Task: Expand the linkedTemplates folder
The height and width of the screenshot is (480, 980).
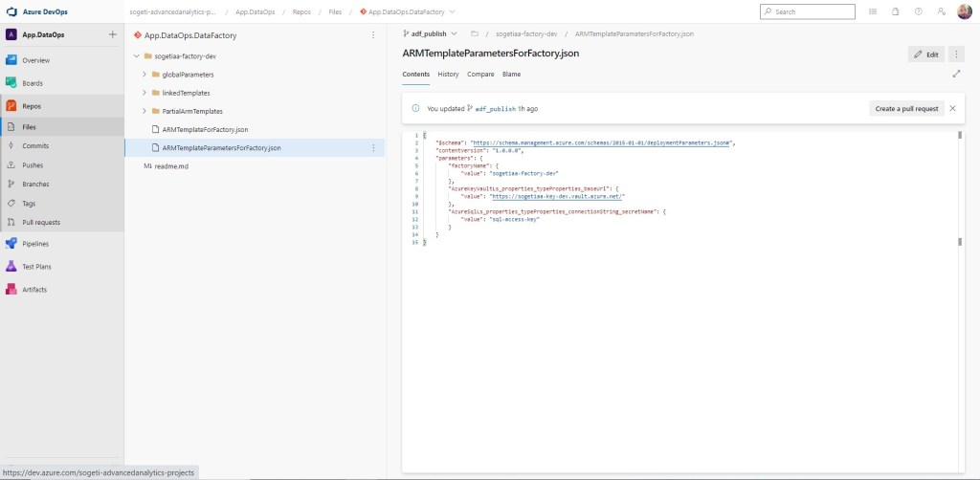Action: [144, 93]
